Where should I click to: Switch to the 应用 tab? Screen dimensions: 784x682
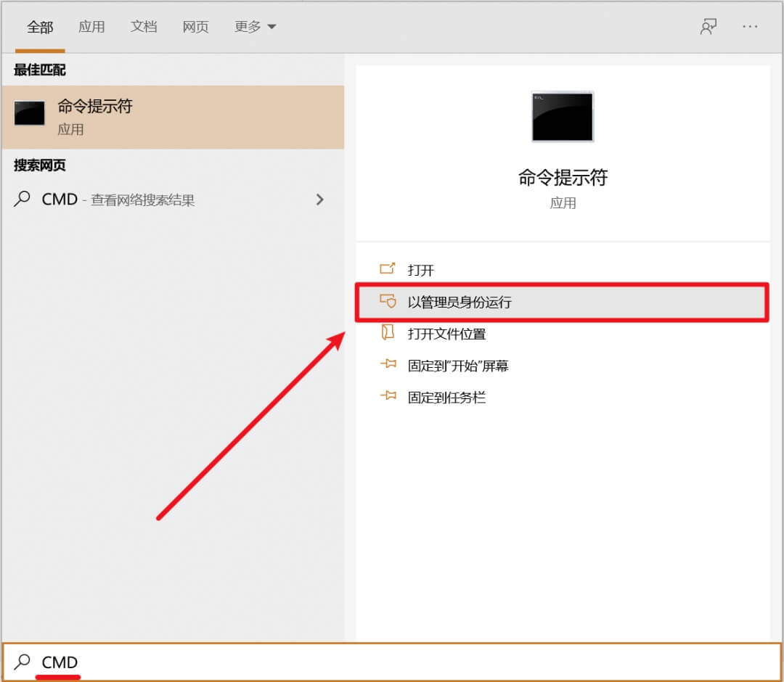pyautogui.click(x=91, y=26)
